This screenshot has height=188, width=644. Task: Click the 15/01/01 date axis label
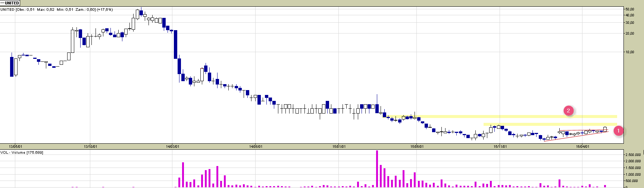click(x=339, y=147)
